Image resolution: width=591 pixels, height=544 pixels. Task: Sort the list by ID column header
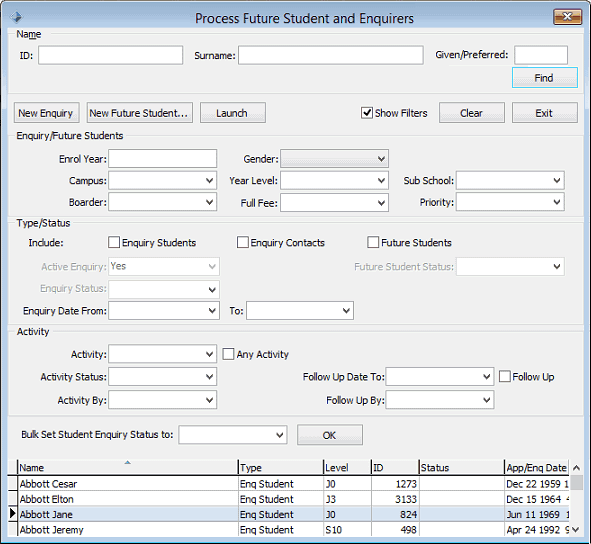[x=395, y=467]
